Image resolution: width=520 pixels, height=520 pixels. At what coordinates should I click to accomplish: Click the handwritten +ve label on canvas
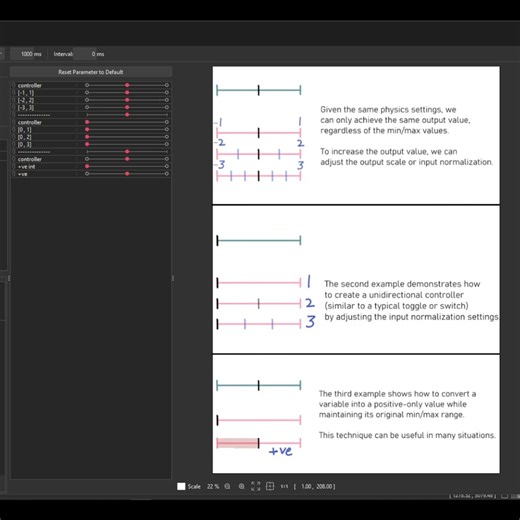coord(280,451)
